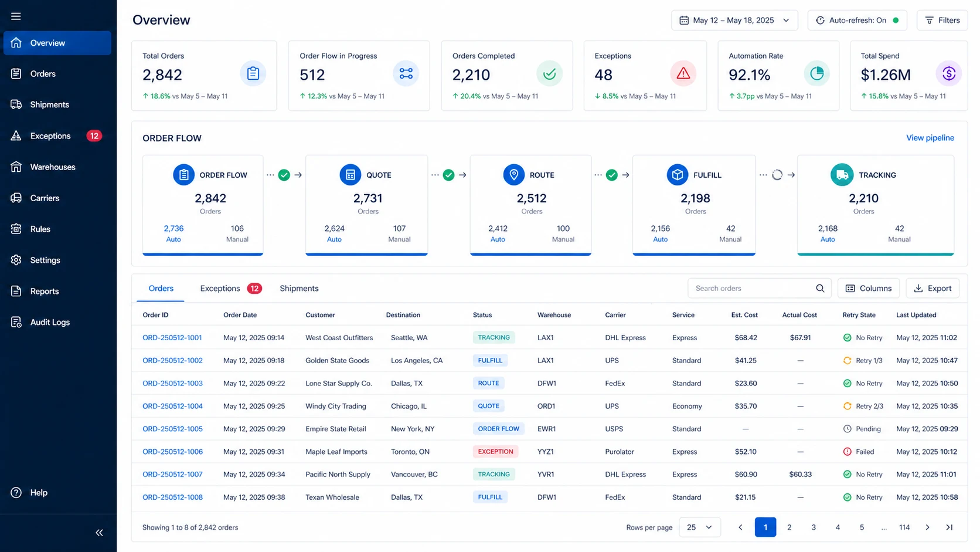Click customer 'Windy City Trading'
980x552 pixels.
336,407
